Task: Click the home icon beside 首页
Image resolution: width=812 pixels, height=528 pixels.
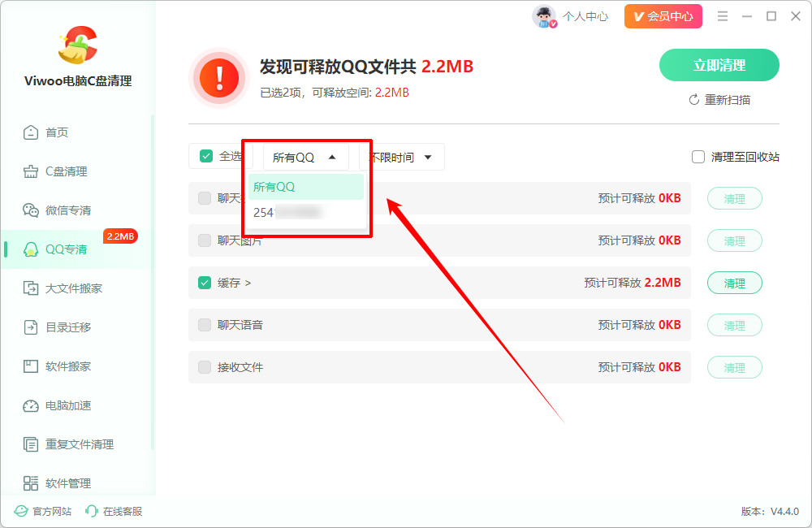Action: click(x=31, y=132)
